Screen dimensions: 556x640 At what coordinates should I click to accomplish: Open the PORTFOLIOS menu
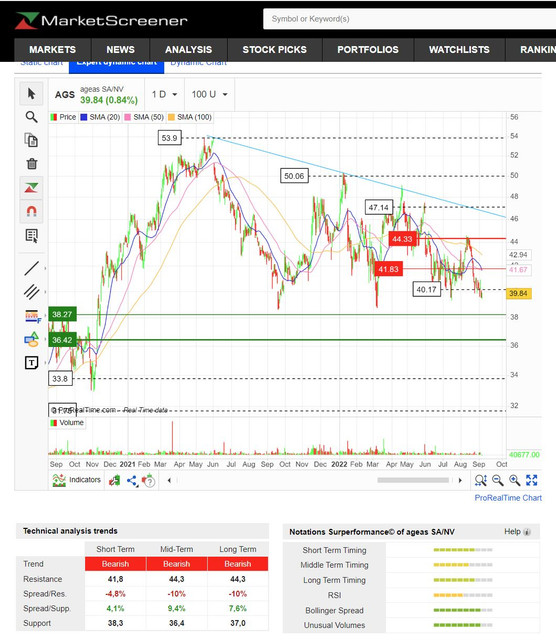click(367, 50)
